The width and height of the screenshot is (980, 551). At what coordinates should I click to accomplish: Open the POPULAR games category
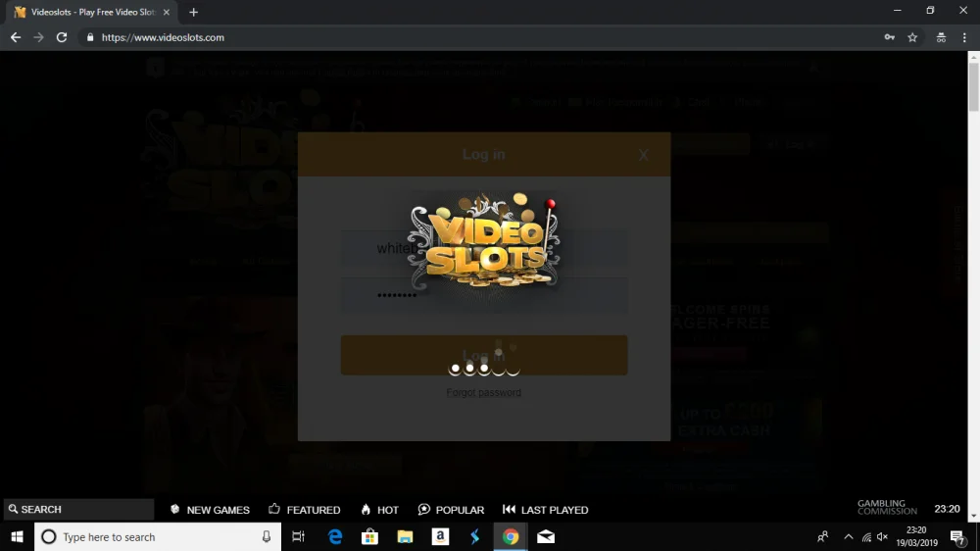point(451,510)
